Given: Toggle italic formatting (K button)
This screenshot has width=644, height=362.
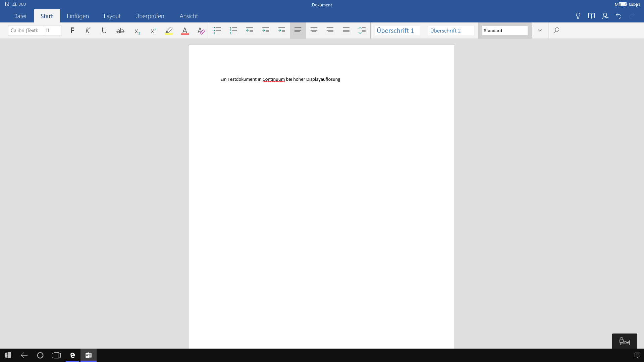Looking at the screenshot, I should (88, 31).
